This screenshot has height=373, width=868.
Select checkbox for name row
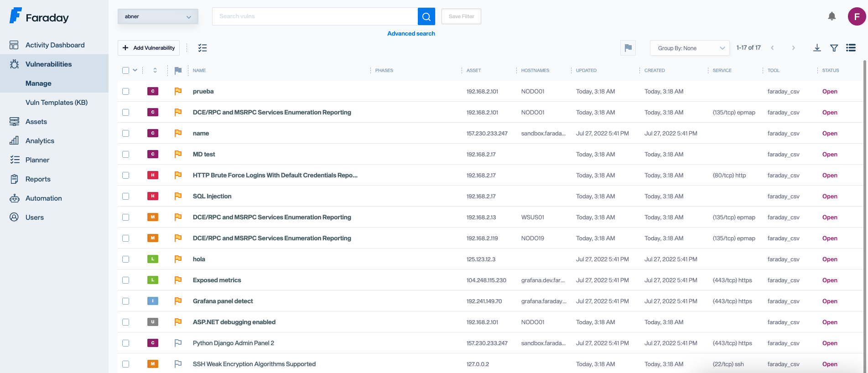(125, 133)
